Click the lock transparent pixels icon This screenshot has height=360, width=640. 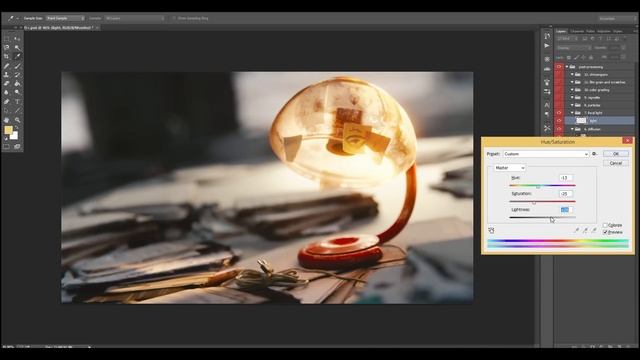(569, 57)
